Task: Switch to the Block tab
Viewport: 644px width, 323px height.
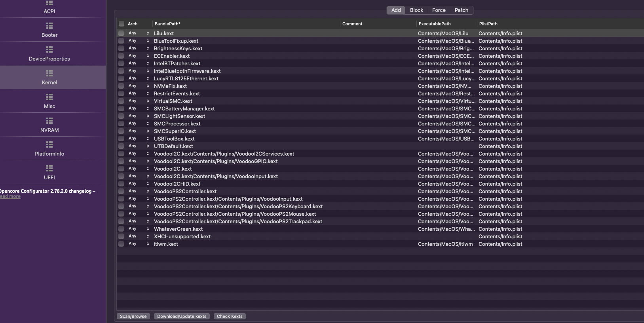Action: (416, 10)
